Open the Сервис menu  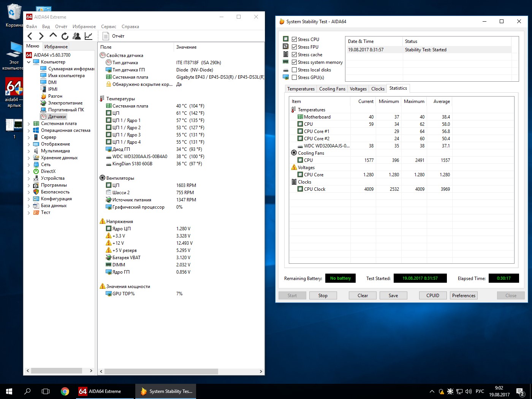point(109,27)
